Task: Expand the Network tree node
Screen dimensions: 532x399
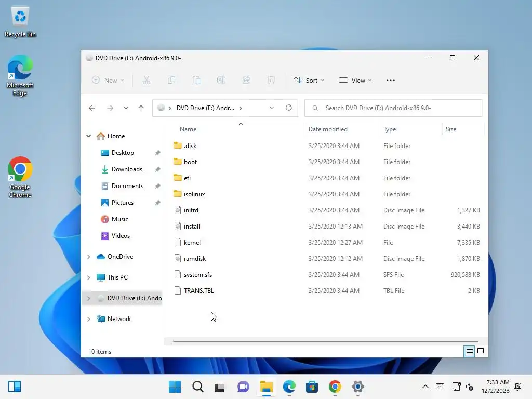Action: pyautogui.click(x=88, y=320)
